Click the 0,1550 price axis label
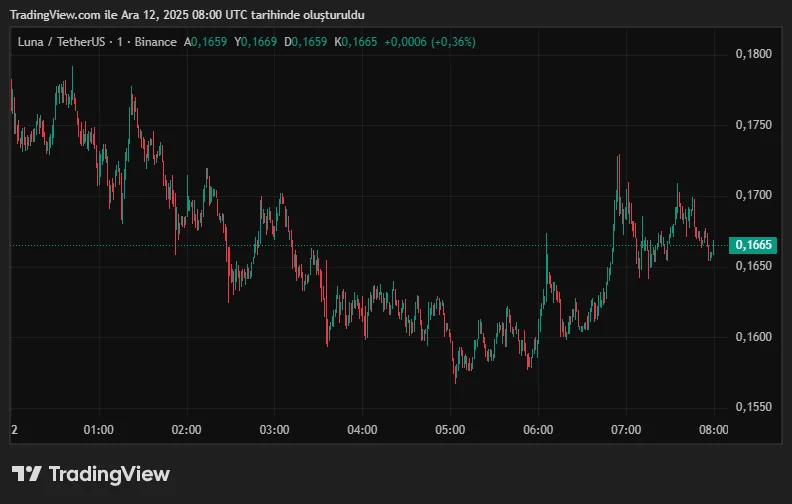Screen dimensions: 792x504 pos(753,408)
